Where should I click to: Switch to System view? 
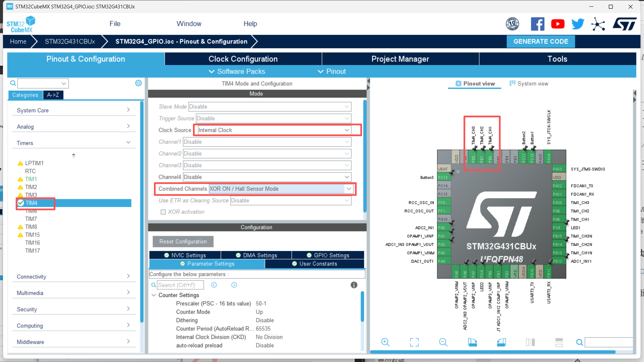click(529, 84)
